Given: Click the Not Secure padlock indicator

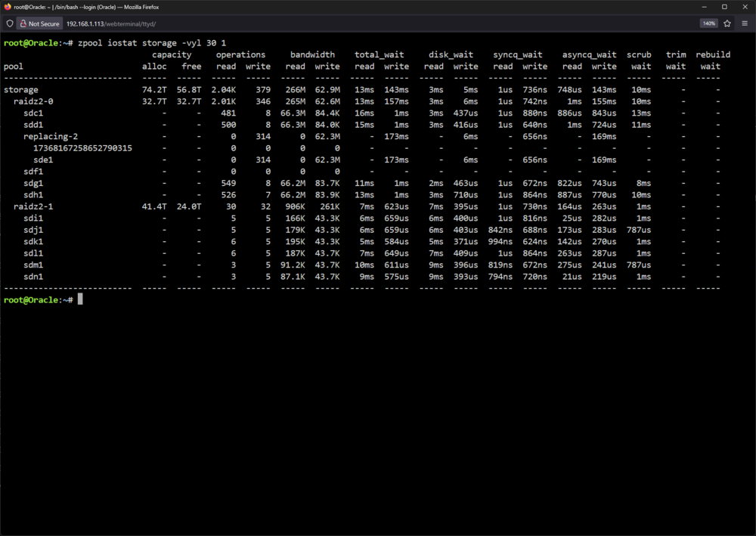Looking at the screenshot, I should pos(39,23).
